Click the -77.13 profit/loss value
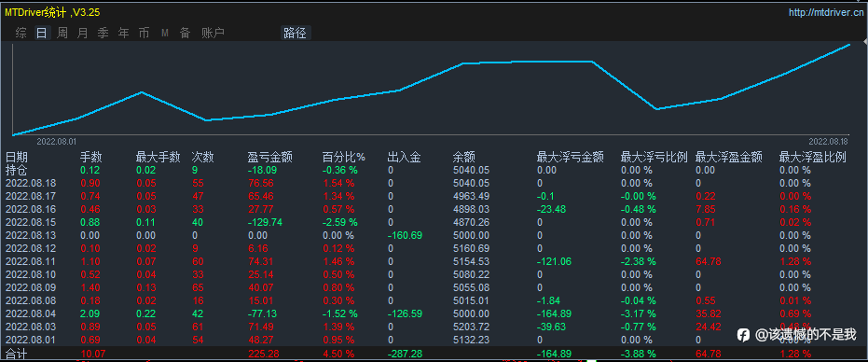 click(x=262, y=313)
